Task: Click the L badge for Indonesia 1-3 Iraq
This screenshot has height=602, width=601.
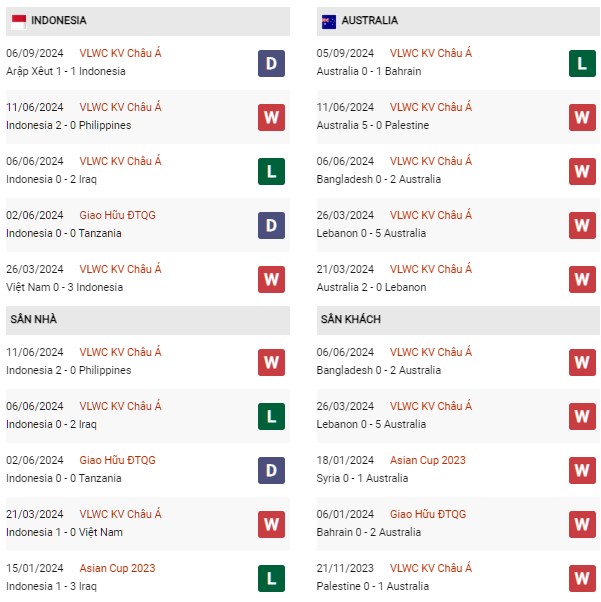Action: tap(271, 578)
